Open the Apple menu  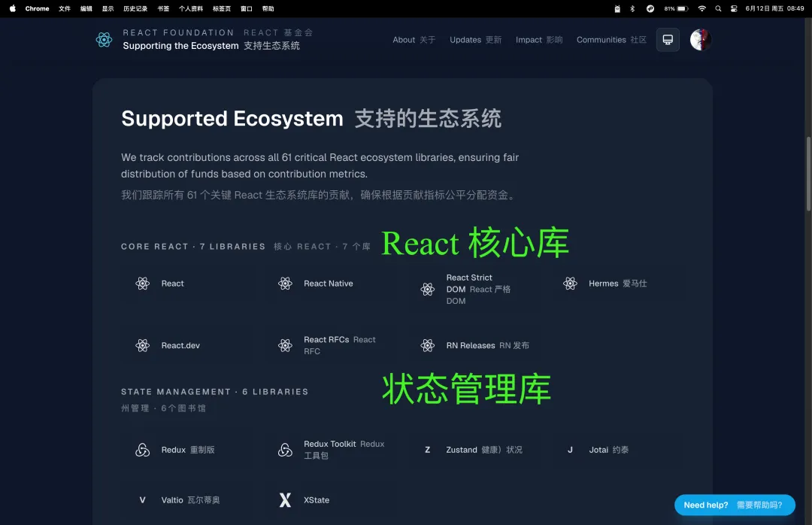pyautogui.click(x=13, y=8)
